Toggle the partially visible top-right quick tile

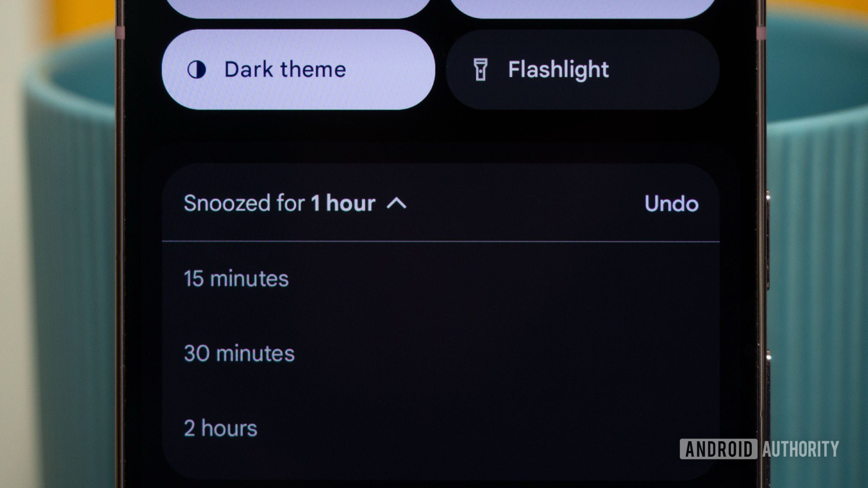click(x=582, y=8)
